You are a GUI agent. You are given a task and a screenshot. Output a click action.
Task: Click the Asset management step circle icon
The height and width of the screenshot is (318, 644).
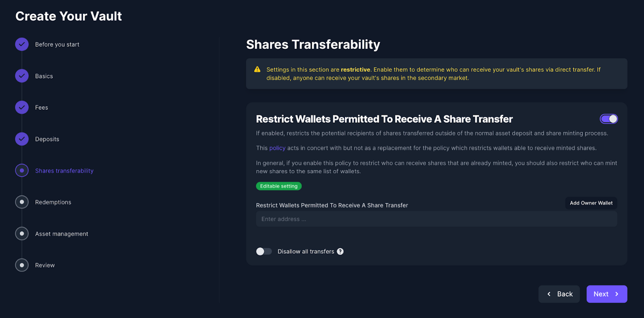(22, 233)
